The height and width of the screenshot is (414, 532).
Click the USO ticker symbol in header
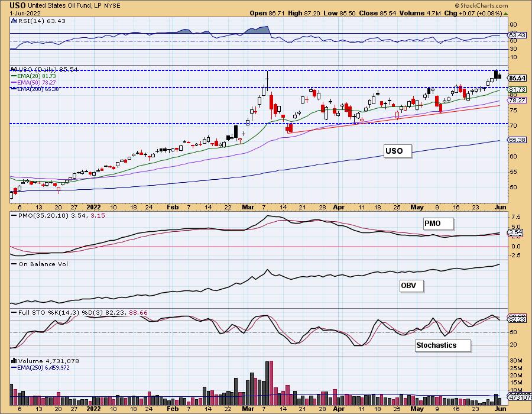(18, 5)
